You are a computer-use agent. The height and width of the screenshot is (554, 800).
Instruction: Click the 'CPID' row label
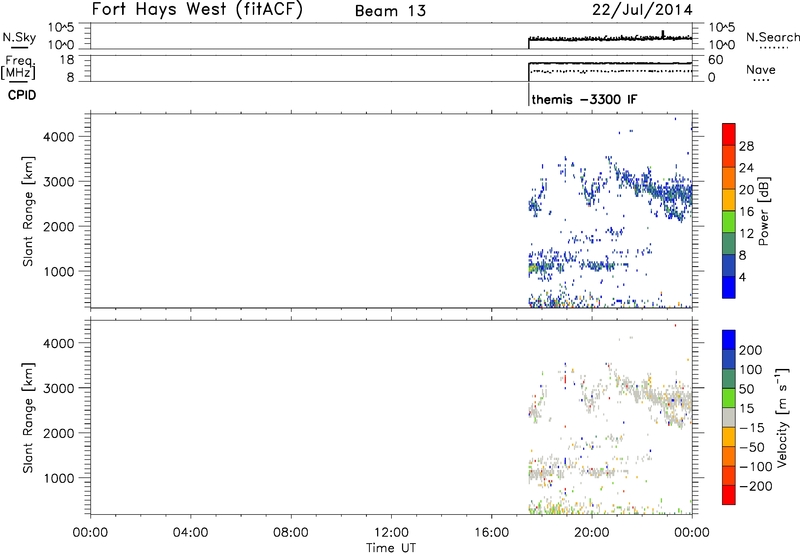click(22, 95)
